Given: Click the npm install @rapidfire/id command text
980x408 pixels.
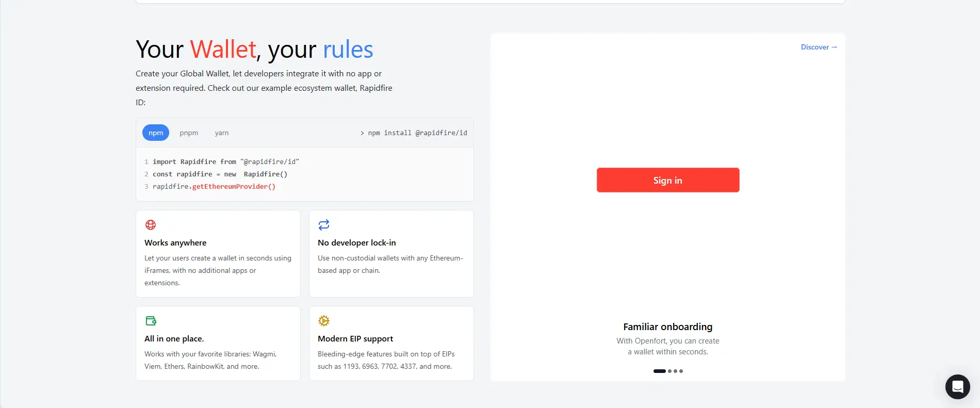Looking at the screenshot, I should (x=417, y=133).
